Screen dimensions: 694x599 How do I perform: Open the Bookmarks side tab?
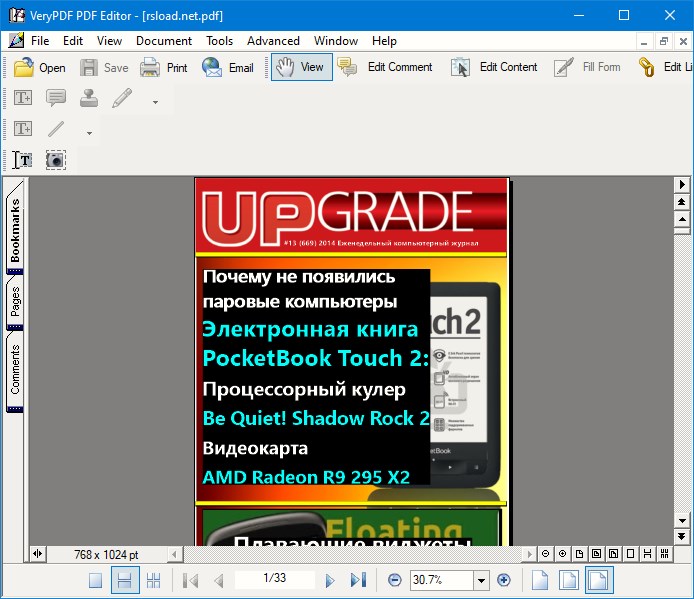point(15,228)
